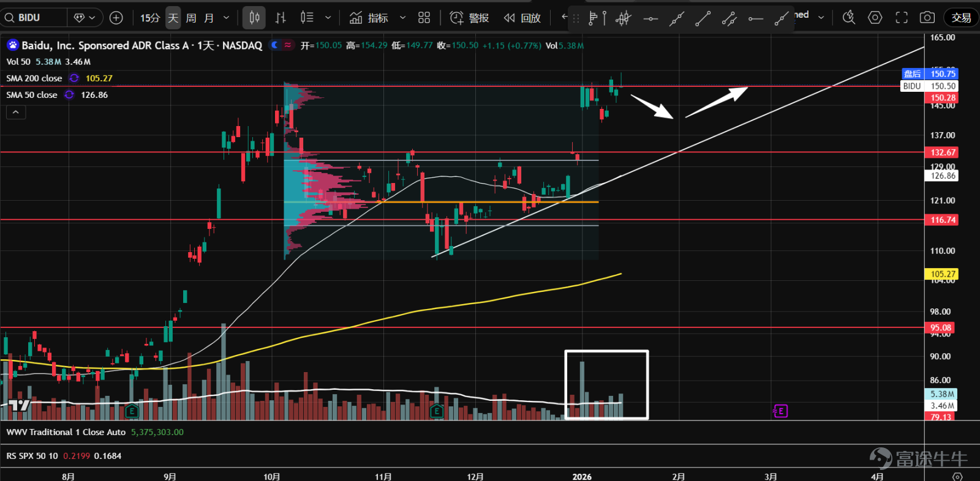Open the diamond premium dropdown
This screenshot has height=481, width=980.
click(85, 18)
